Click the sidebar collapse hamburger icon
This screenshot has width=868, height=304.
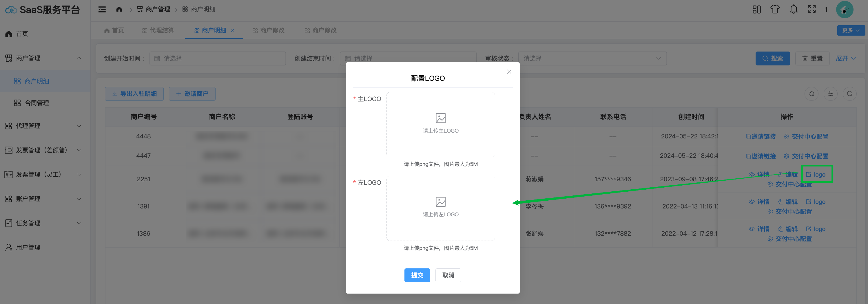click(102, 10)
